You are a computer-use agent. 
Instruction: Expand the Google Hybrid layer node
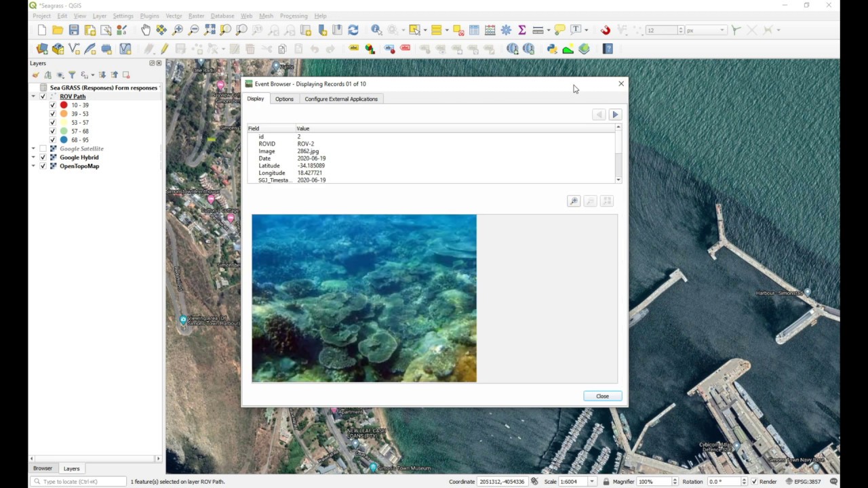click(33, 157)
